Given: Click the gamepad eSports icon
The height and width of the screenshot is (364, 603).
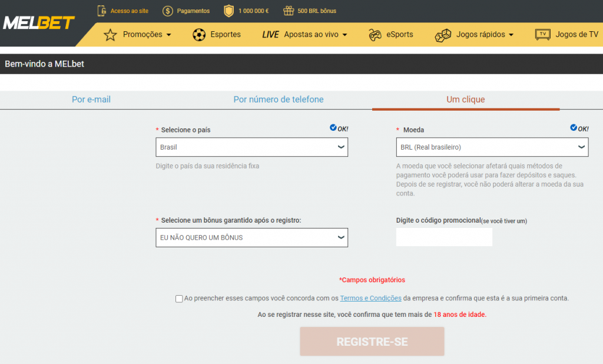Looking at the screenshot, I should tap(375, 35).
